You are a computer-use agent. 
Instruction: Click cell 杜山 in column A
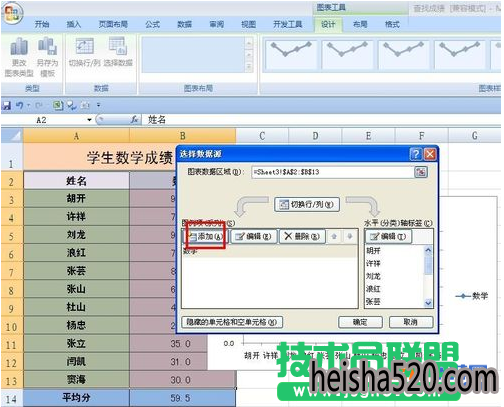coord(76,307)
